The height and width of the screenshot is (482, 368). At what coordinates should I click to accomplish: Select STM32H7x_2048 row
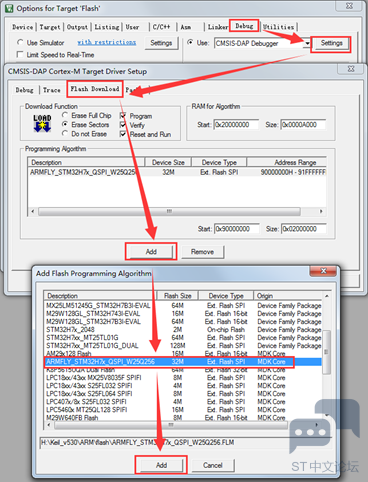pos(183,329)
